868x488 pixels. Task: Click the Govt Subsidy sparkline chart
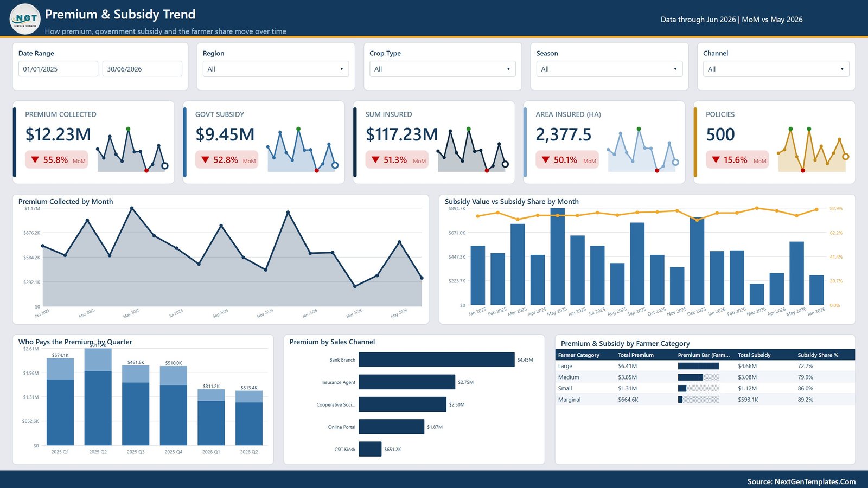click(x=302, y=150)
